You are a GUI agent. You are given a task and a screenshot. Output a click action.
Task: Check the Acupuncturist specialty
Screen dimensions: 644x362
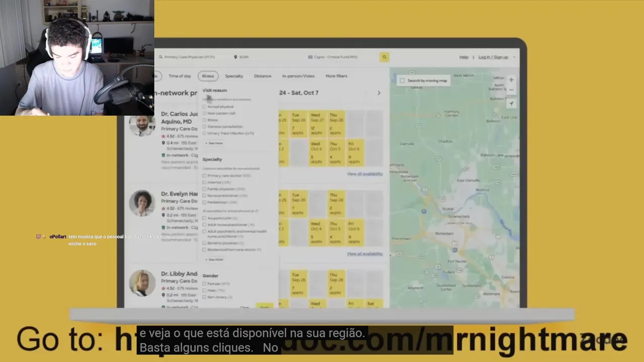204,218
